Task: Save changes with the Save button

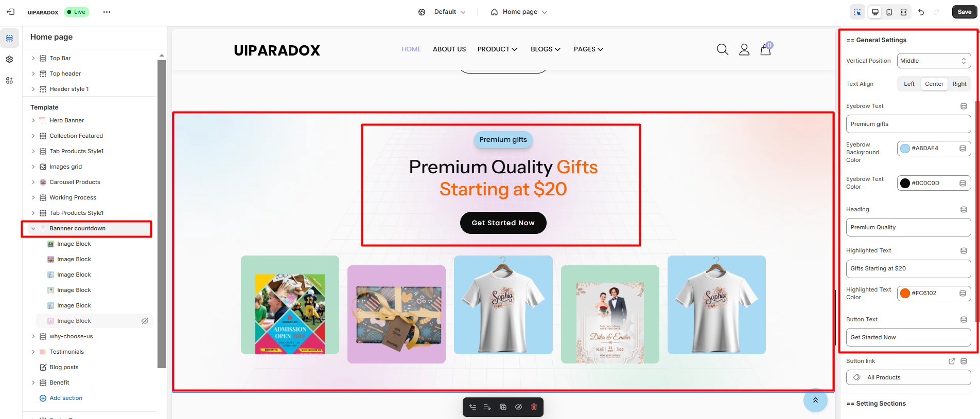Action: [965, 12]
